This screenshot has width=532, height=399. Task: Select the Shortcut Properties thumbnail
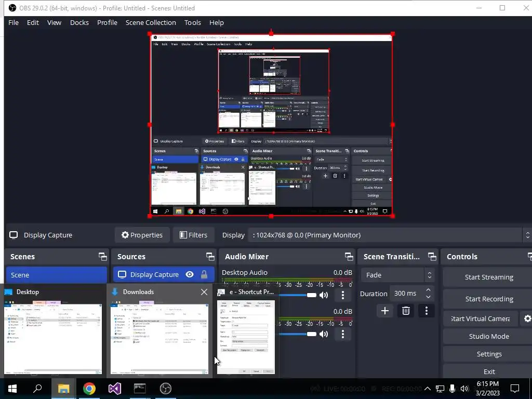pyautogui.click(x=246, y=337)
